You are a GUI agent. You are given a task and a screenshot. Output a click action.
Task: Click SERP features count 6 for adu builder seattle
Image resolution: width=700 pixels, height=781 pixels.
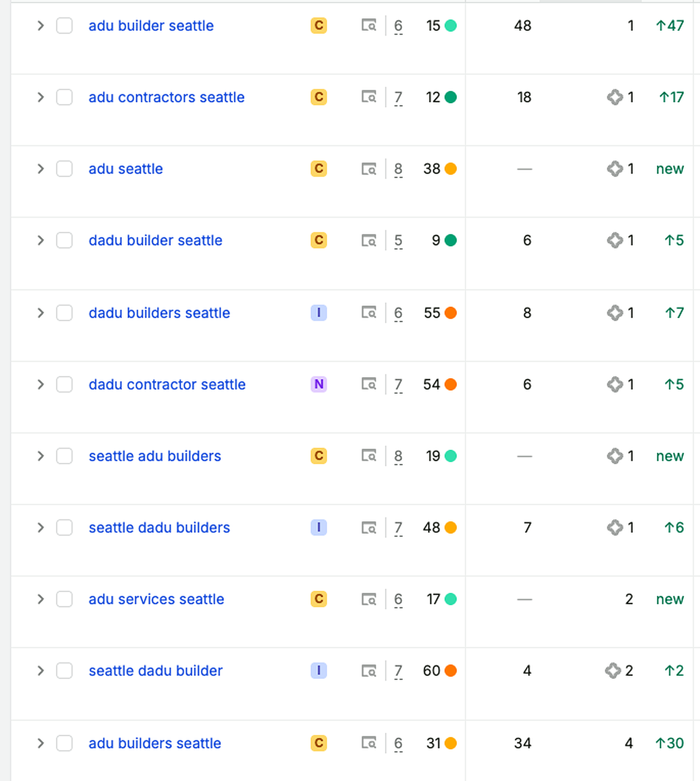tap(399, 26)
